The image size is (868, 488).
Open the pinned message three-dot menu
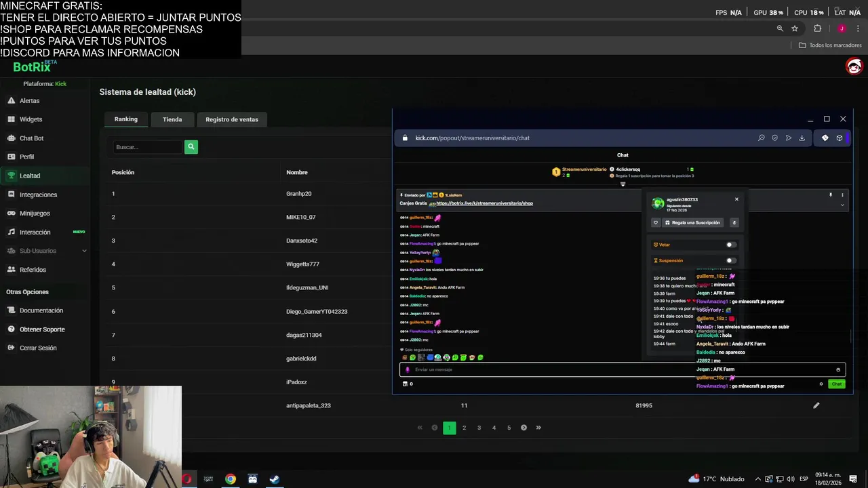coord(842,195)
